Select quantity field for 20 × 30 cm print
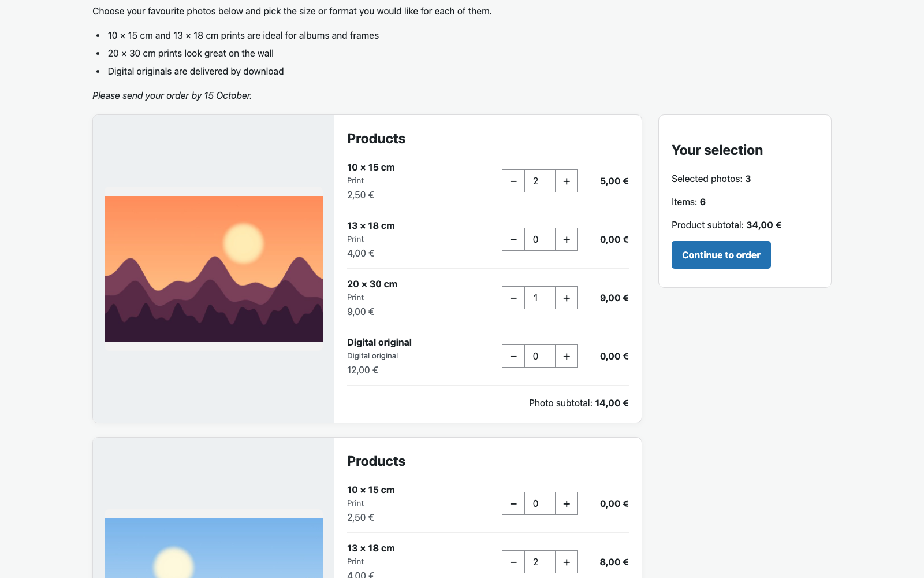 [540, 298]
